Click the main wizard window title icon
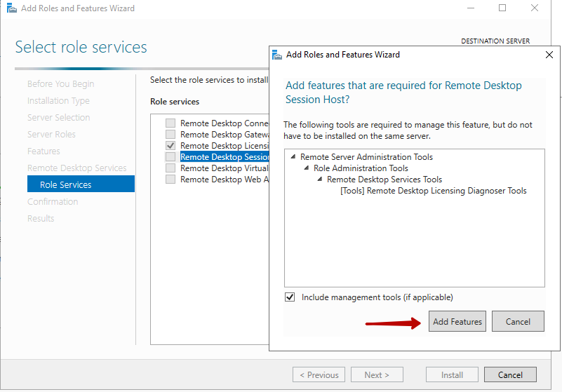Screen dimensions: 562x392 pyautogui.click(x=11, y=8)
